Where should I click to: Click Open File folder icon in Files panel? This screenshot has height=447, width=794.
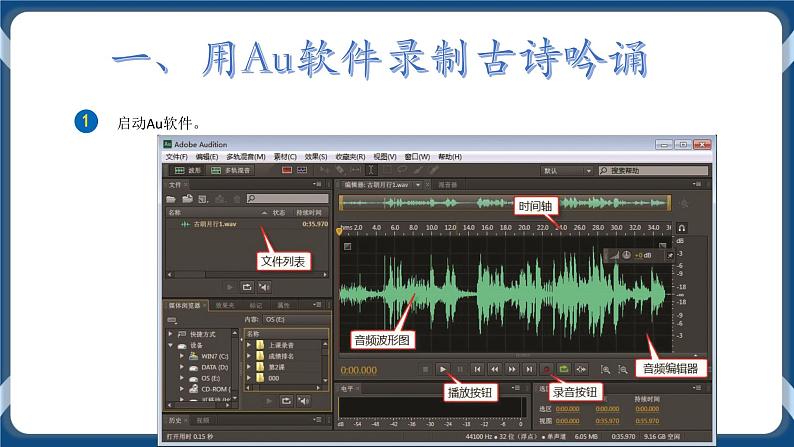click(171, 199)
